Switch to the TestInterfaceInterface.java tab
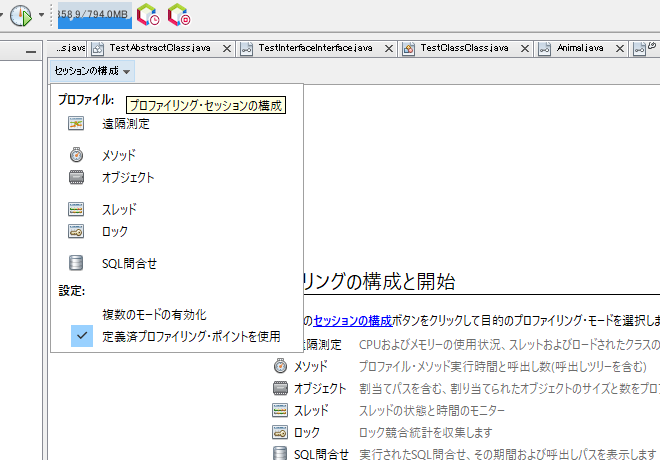The image size is (660, 460). coord(315,48)
